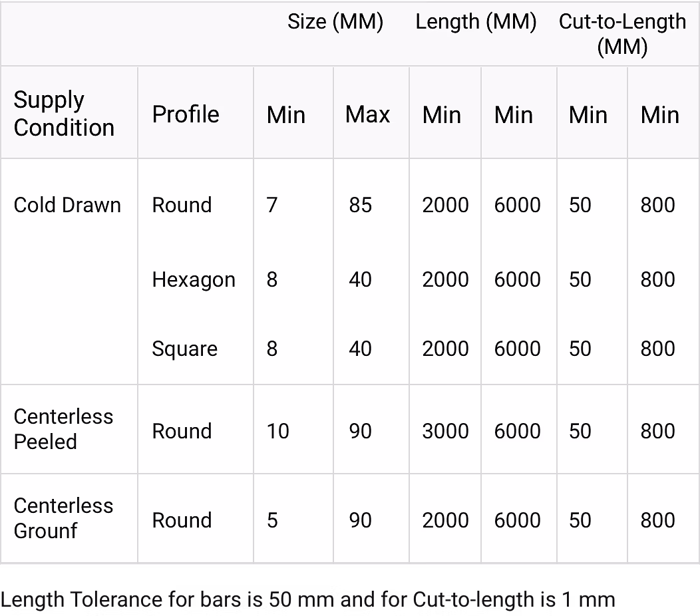Viewport: 700px width, 616px height.
Task: Click the Centerless Grounf min size 5
Action: (272, 520)
